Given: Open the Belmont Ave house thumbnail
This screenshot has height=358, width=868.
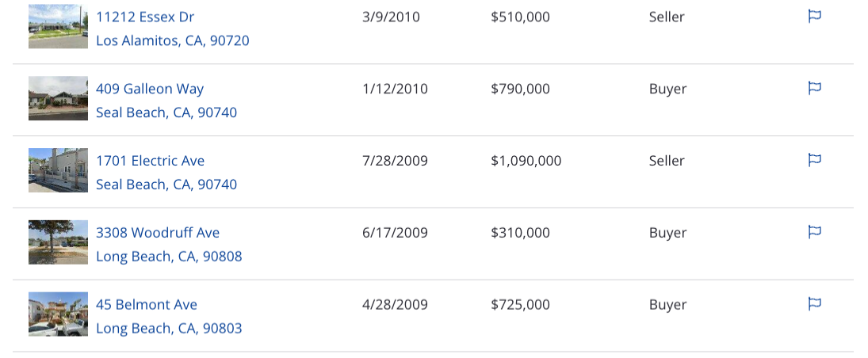Looking at the screenshot, I should [x=58, y=314].
